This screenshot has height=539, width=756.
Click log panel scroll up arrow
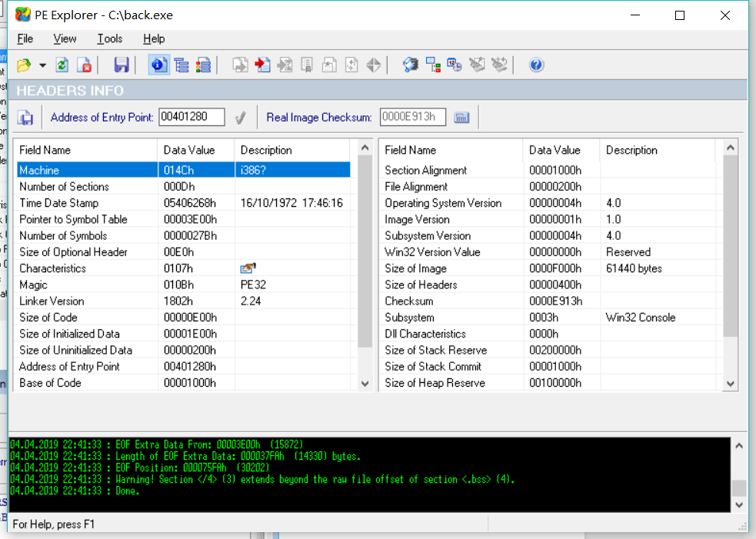(739, 446)
